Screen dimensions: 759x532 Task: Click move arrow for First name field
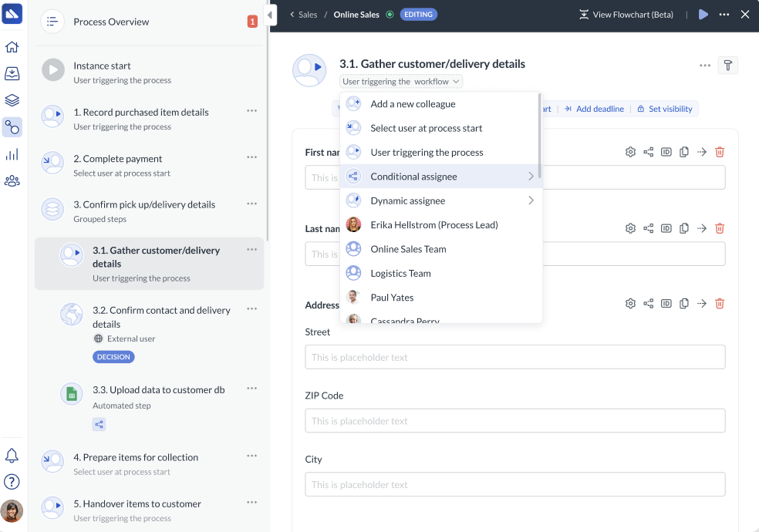pyautogui.click(x=702, y=152)
